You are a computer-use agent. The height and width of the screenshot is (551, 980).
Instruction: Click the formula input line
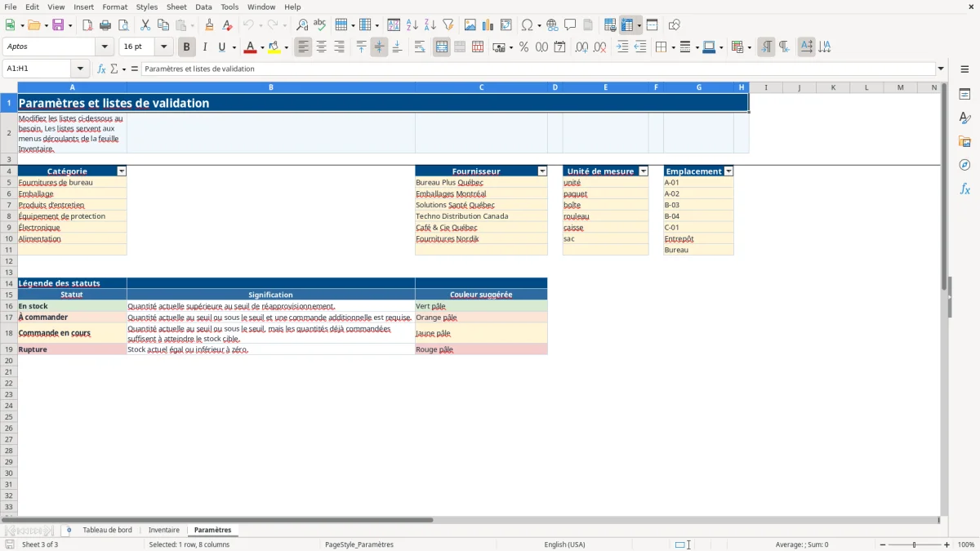tap(538, 69)
